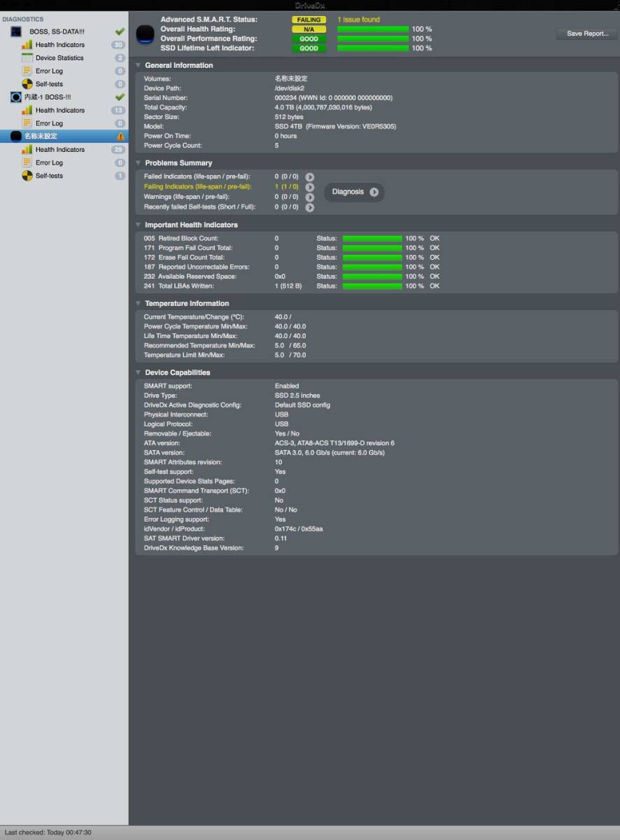Click arrow beside Failing Indicators row

[x=309, y=187]
